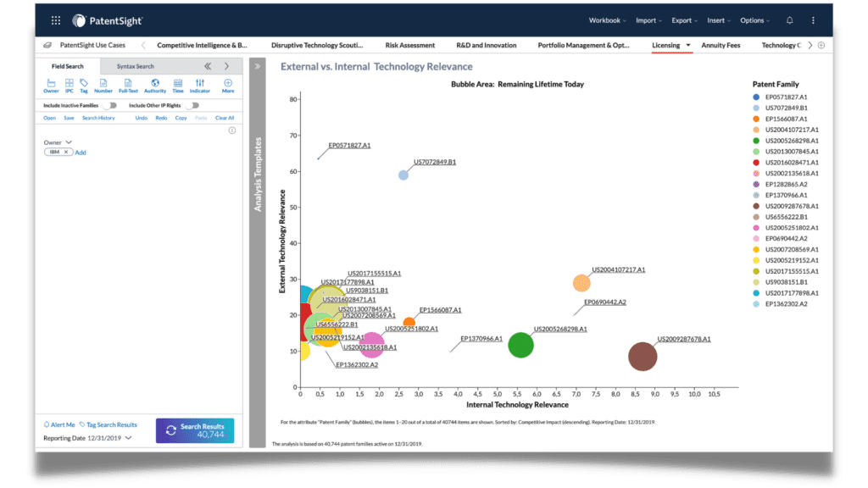Select the green US2005268298.A1 bubble
The width and height of the screenshot is (868, 488).
tap(520, 346)
